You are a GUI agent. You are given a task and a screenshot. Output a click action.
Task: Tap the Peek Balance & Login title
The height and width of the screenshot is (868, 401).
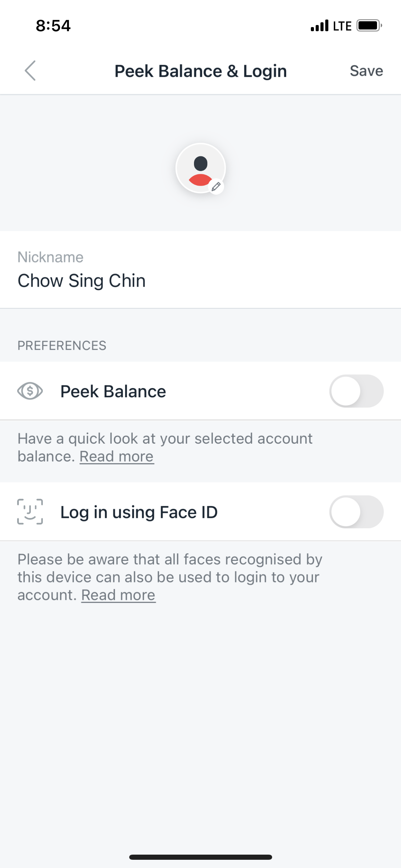pos(200,71)
